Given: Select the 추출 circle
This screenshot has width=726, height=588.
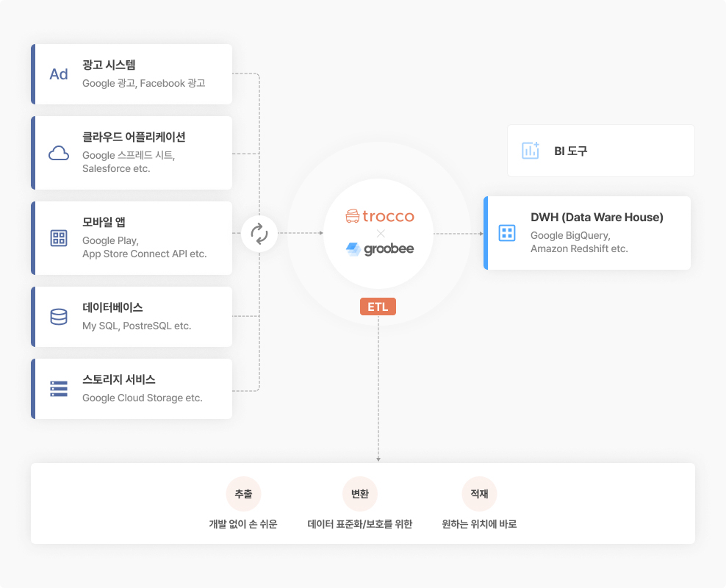Looking at the screenshot, I should tap(243, 494).
